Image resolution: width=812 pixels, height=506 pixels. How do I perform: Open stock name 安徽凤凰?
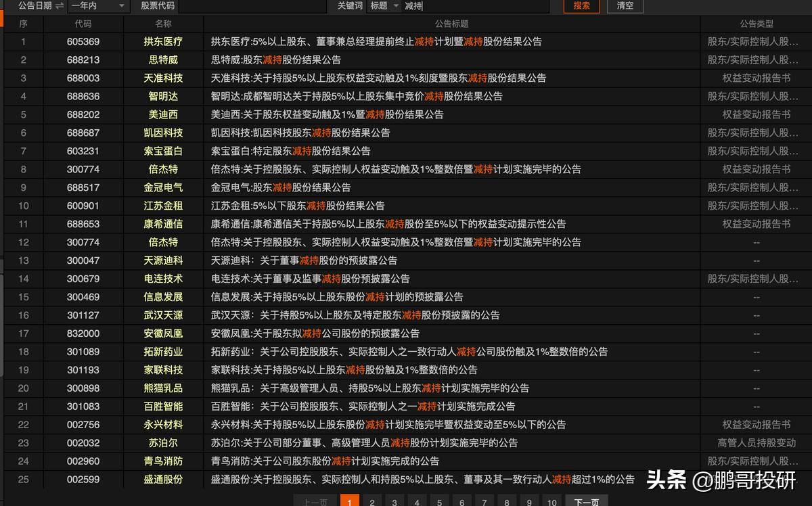click(x=163, y=333)
